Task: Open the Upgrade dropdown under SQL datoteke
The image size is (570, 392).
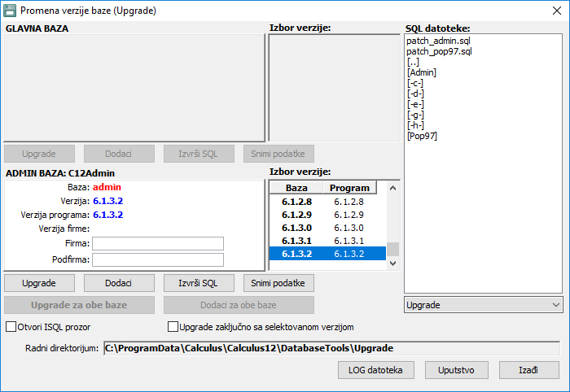Action: click(x=483, y=305)
